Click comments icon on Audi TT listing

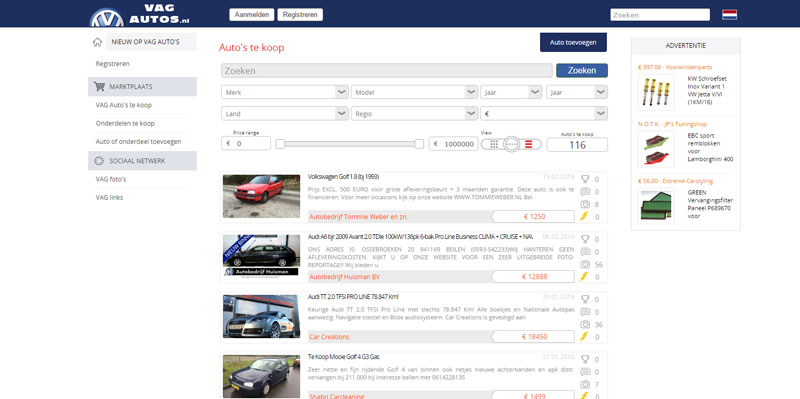(x=585, y=312)
